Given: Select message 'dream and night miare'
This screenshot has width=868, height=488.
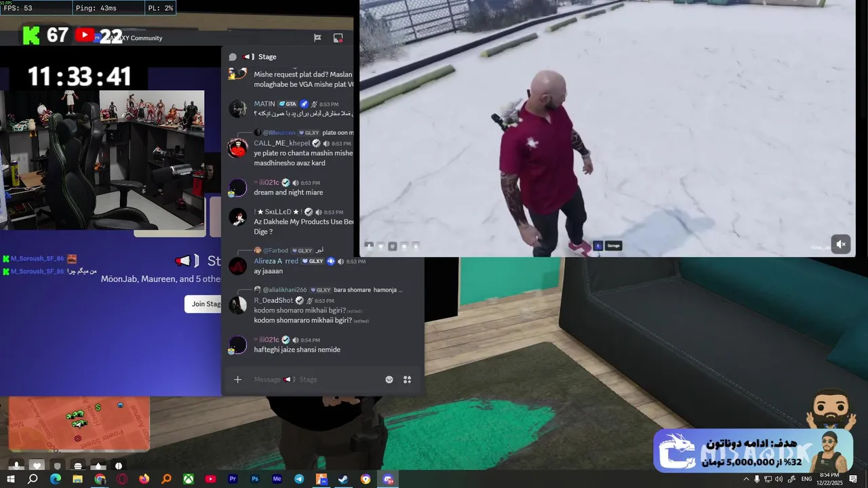Looking at the screenshot, I should pyautogui.click(x=288, y=192).
